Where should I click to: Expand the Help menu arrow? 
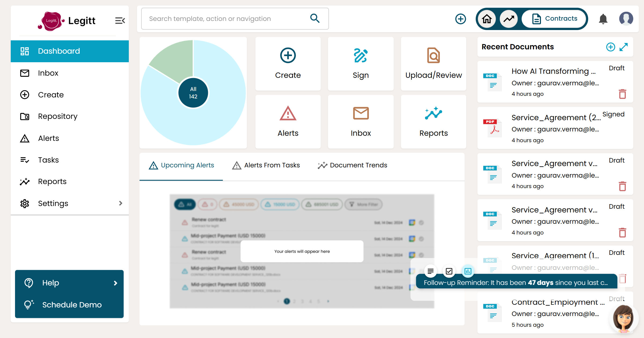click(115, 283)
